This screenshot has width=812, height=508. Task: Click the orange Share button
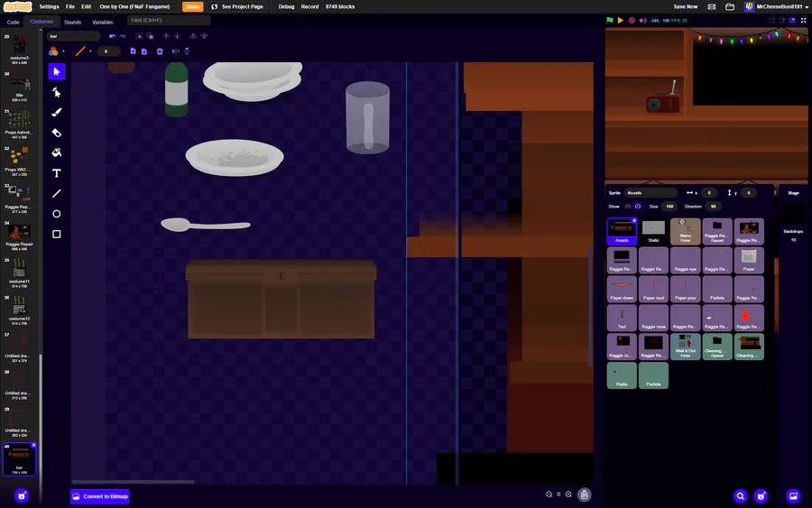point(193,6)
